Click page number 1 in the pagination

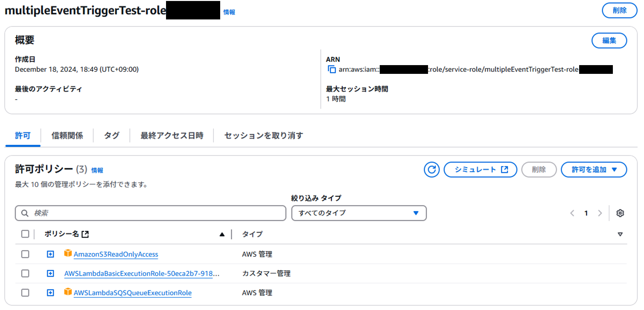(586, 213)
